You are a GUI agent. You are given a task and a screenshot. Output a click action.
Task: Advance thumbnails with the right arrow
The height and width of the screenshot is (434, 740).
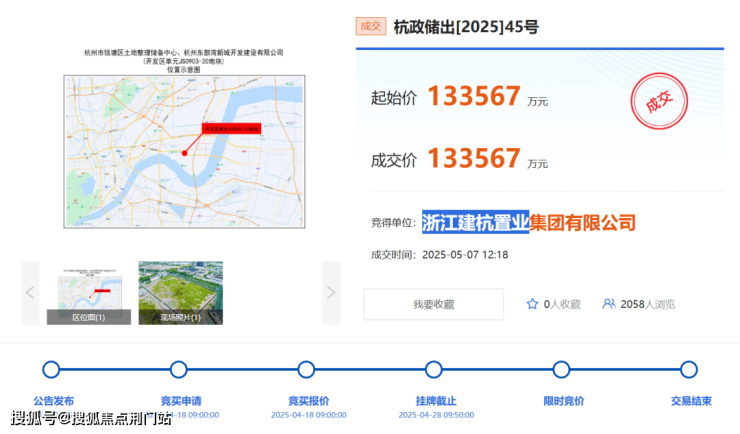(x=331, y=292)
